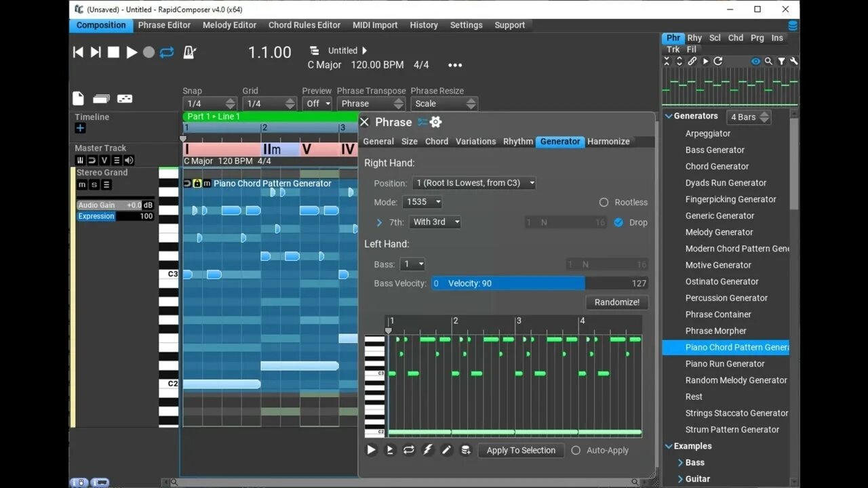Solo the Stereo Grand track

94,185
